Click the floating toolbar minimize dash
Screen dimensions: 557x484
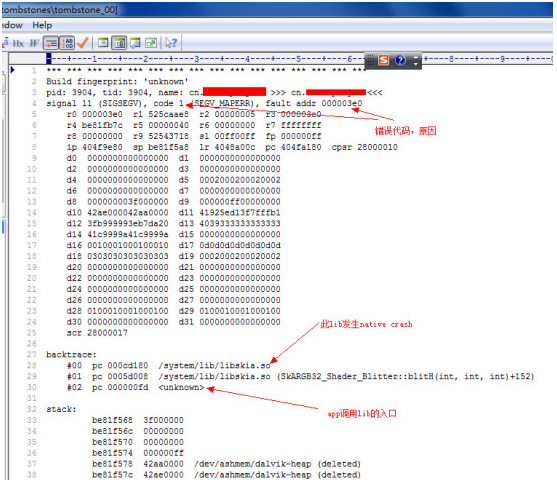(416, 57)
